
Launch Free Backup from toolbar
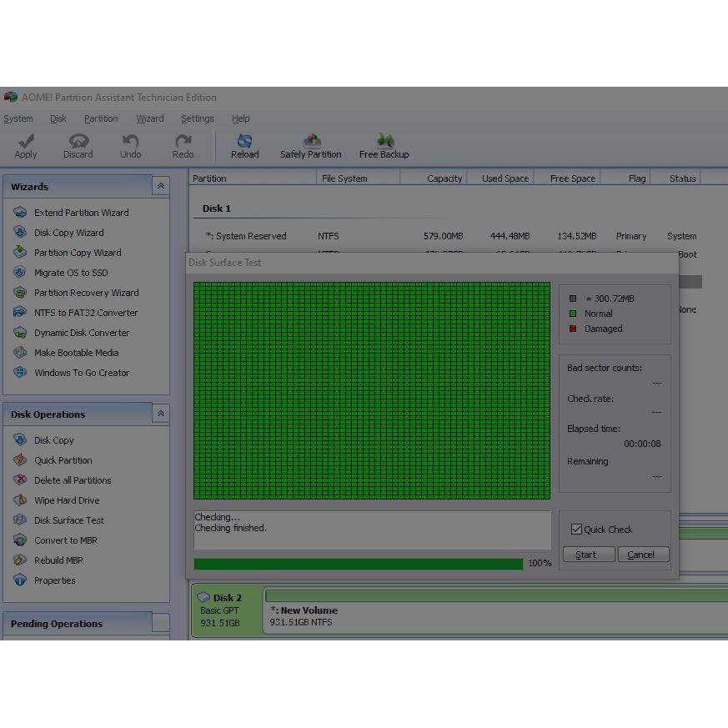click(x=384, y=146)
